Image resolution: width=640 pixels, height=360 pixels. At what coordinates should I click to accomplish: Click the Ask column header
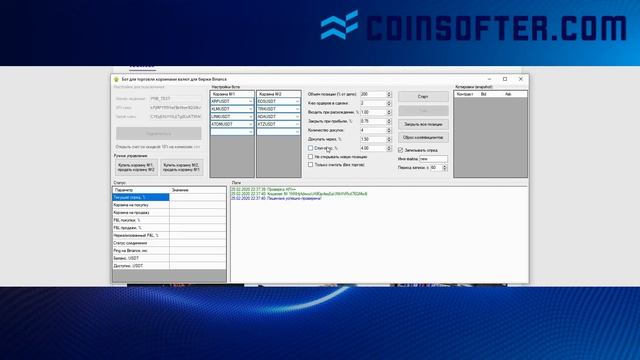coord(515,94)
